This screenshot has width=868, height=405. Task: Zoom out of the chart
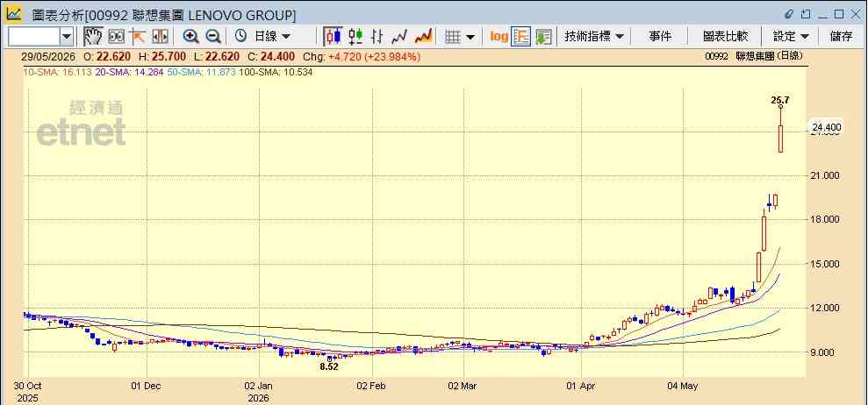[213, 37]
